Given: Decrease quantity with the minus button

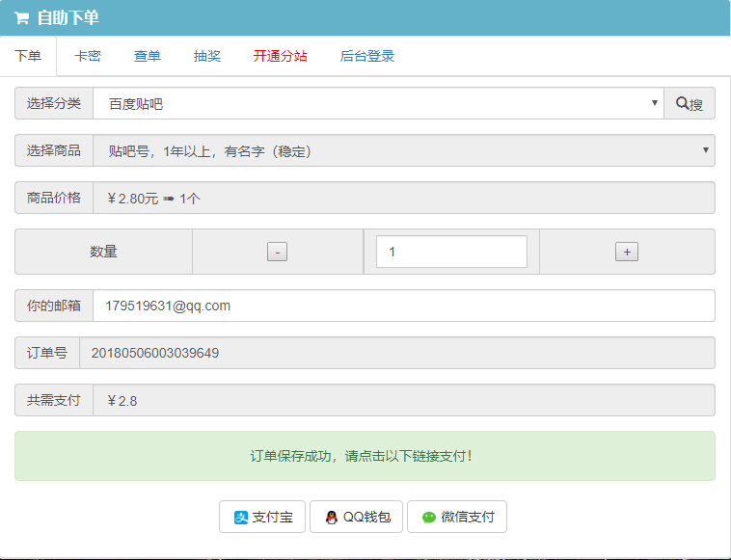Looking at the screenshot, I should [x=278, y=252].
